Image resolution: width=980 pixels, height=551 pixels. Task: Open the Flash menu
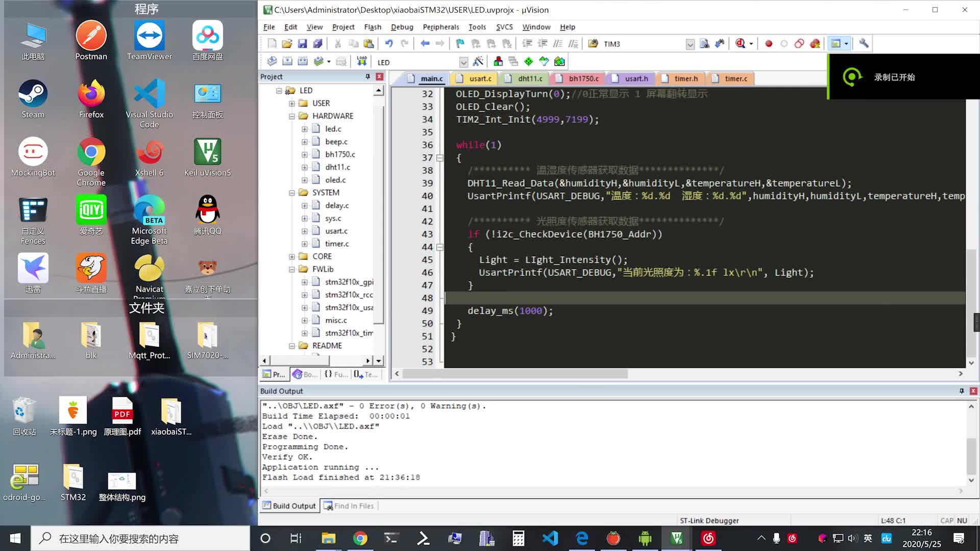click(x=373, y=26)
